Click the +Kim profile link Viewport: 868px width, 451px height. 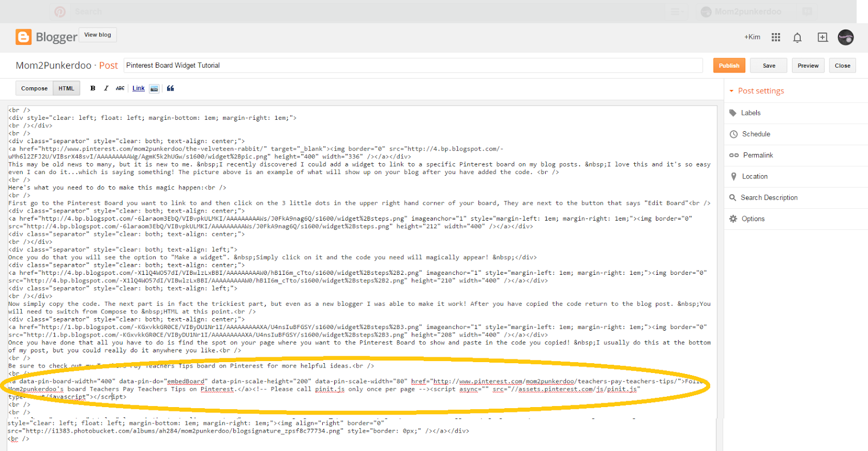click(752, 37)
